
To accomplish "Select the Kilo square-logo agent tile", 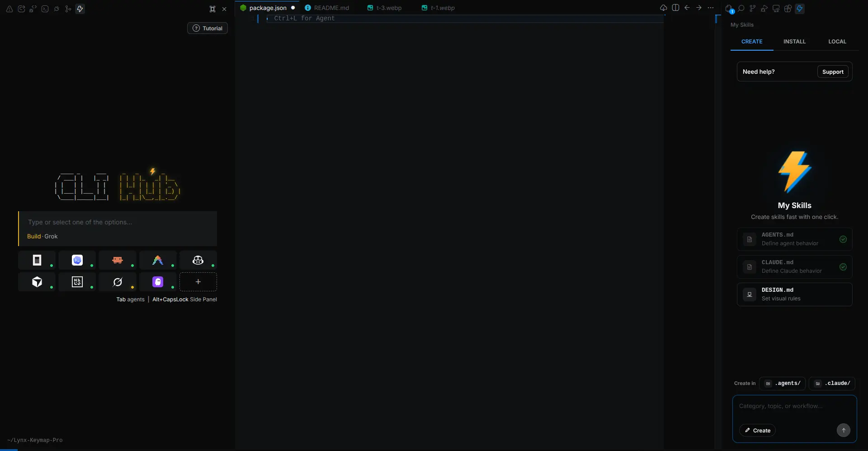I will (x=77, y=282).
